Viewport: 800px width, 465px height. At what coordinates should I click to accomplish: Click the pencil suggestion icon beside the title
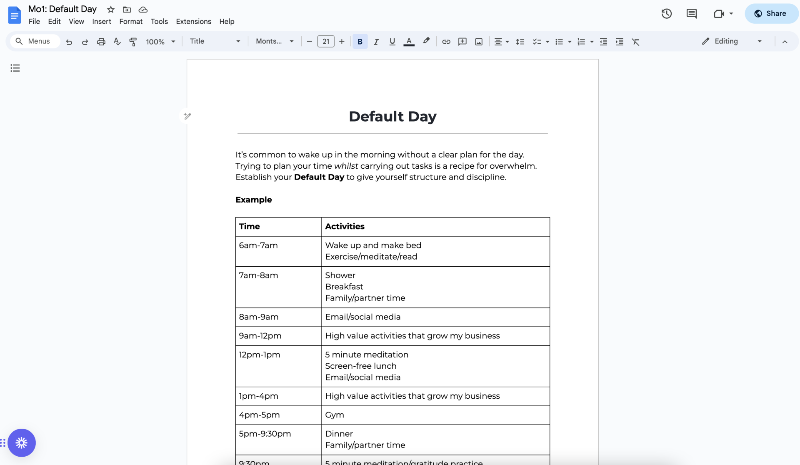(187, 116)
